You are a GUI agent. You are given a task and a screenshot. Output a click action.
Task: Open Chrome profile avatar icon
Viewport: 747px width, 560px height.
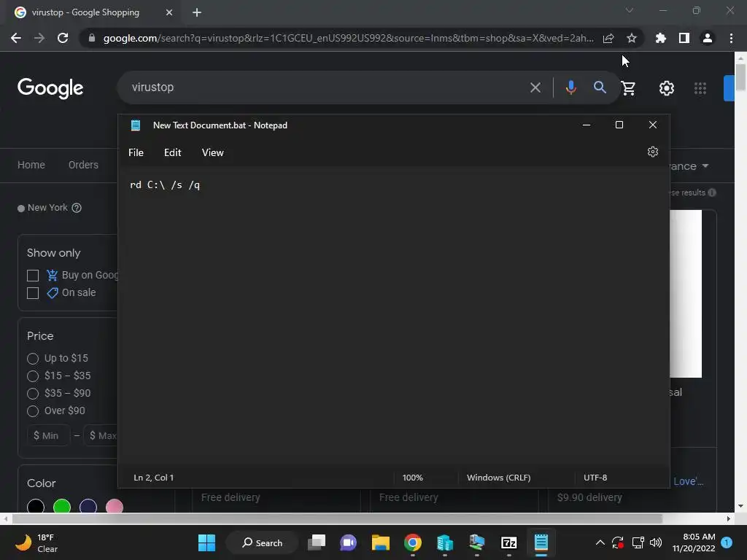[x=707, y=38]
